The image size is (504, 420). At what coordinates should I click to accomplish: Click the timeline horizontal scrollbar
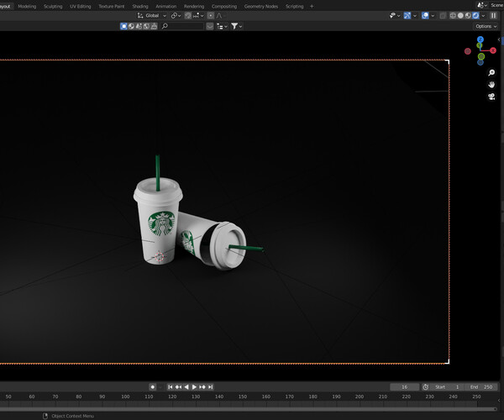pyautogui.click(x=248, y=409)
